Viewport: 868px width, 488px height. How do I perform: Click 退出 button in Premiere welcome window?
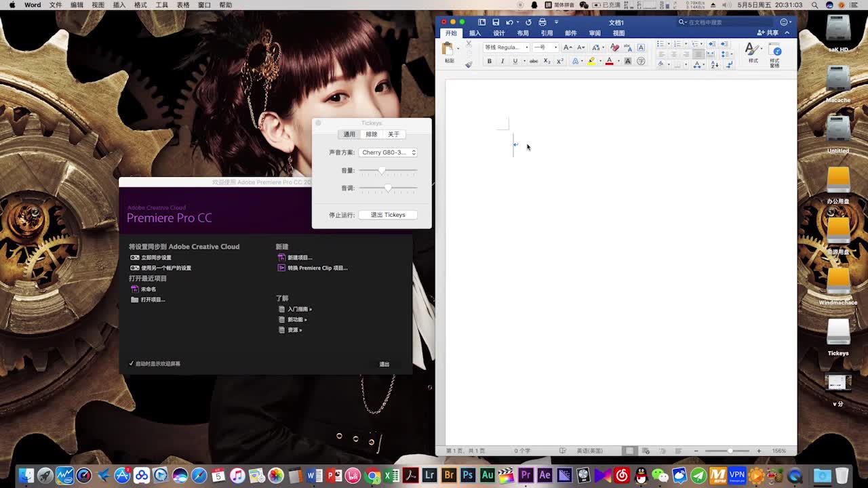(x=384, y=364)
